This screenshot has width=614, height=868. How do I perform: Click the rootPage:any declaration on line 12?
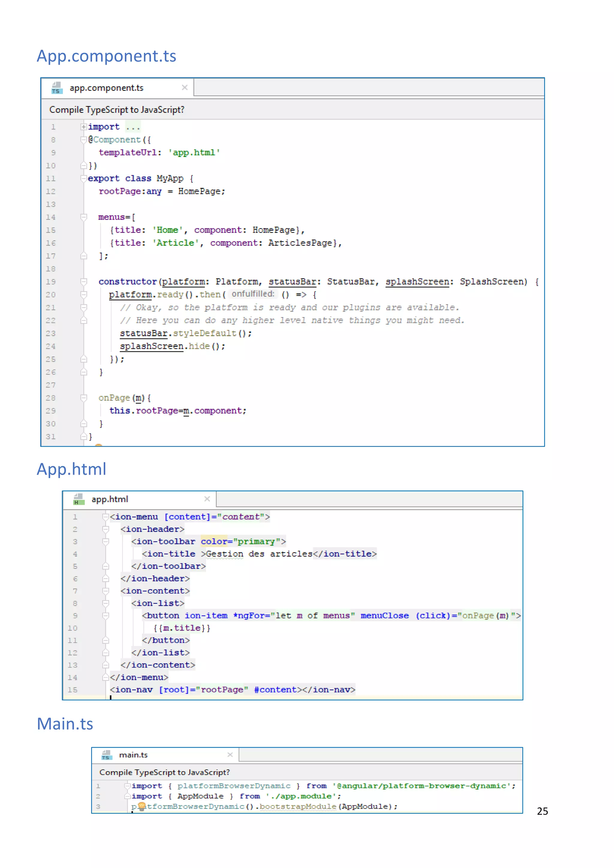pos(130,191)
